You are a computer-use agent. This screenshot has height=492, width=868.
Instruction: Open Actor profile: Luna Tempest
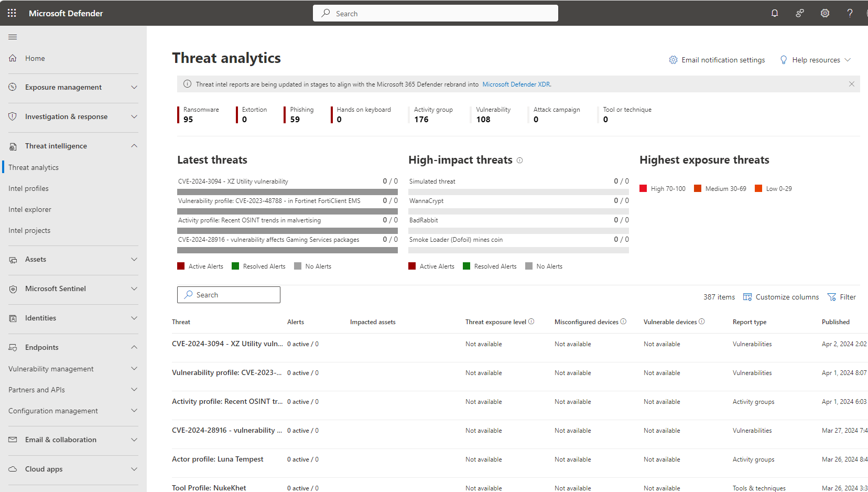pyautogui.click(x=218, y=459)
